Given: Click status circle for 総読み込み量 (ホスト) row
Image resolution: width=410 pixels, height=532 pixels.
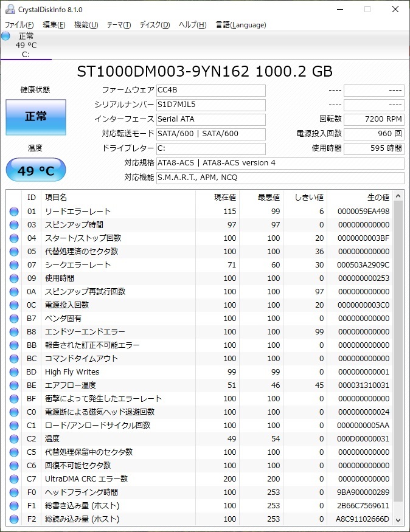Looking at the screenshot, I should pos(14,519).
